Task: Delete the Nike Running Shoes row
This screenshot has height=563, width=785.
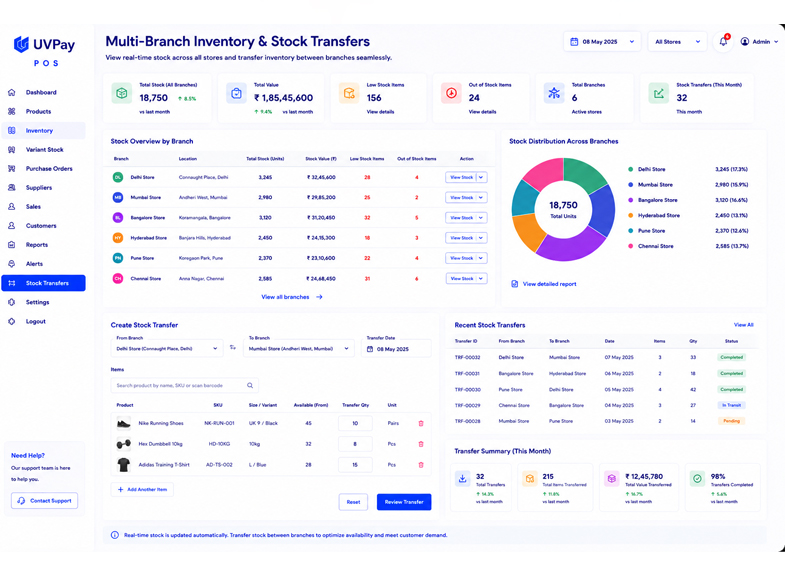Action: click(421, 423)
